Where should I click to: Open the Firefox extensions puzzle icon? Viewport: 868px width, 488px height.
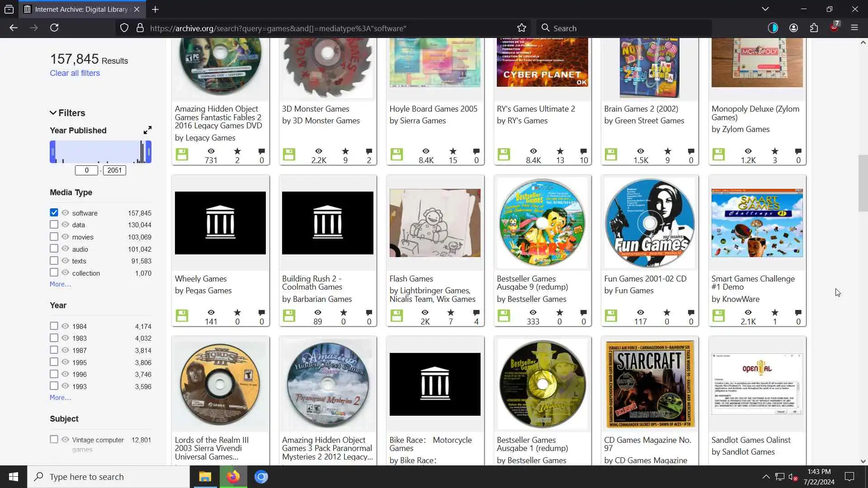pos(814,28)
